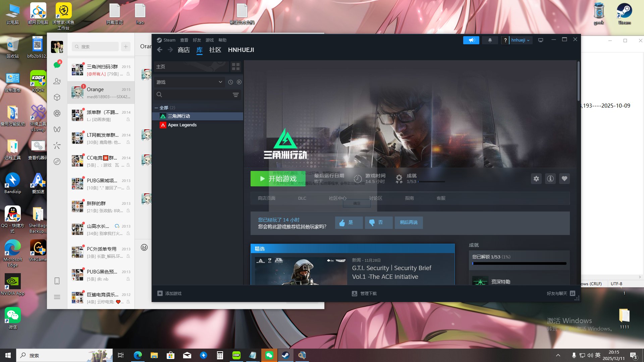644x362 pixels.
Task: Open the Steam notifications bell
Action: coord(490,40)
